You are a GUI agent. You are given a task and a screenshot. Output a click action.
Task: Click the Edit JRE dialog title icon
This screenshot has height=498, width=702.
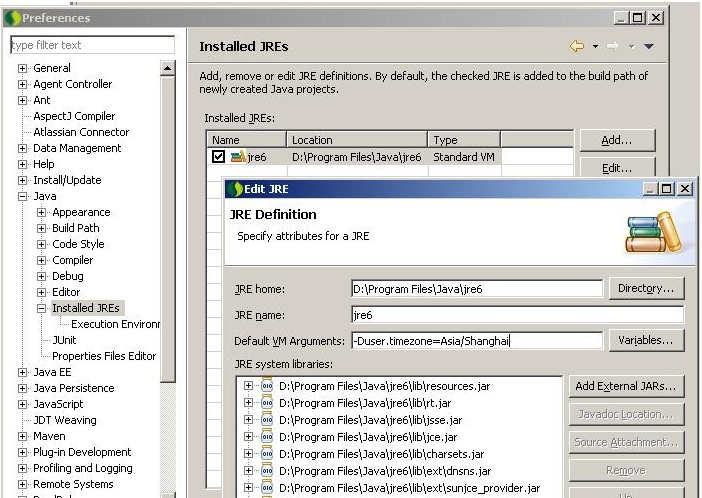(234, 188)
